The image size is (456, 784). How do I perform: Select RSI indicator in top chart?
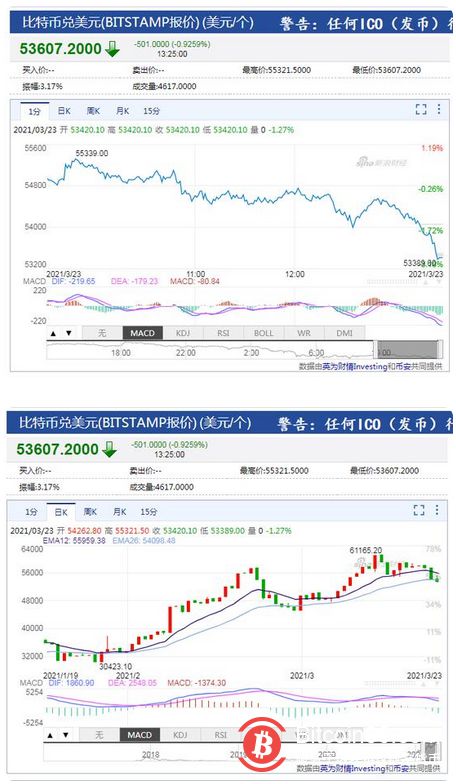click(223, 333)
